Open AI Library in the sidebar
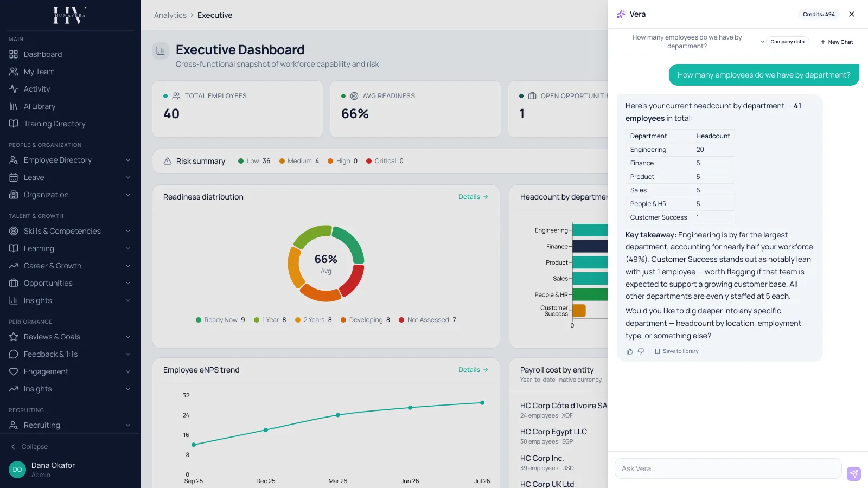This screenshot has height=488, width=868. click(71, 106)
